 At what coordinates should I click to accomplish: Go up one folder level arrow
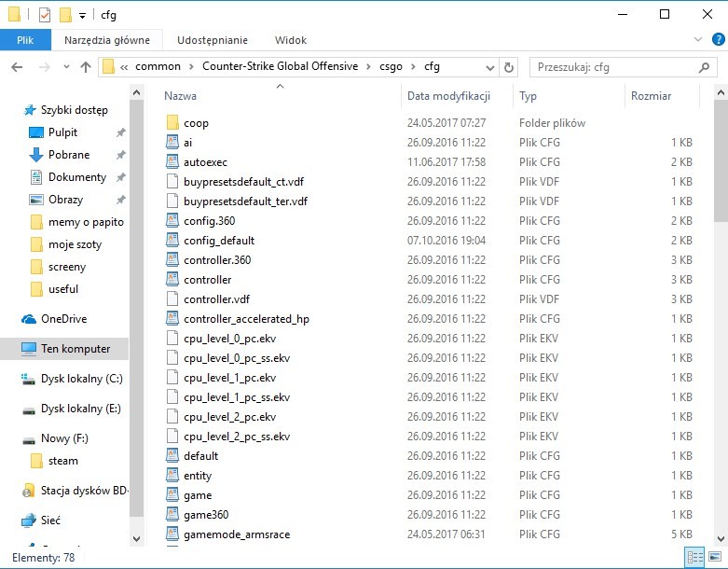[x=86, y=67]
